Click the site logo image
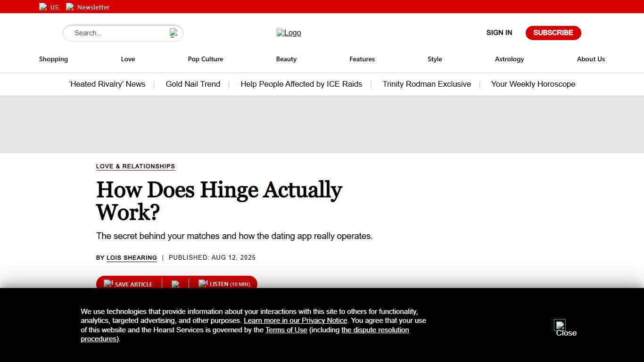This screenshot has height=362, width=644. pyautogui.click(x=289, y=33)
